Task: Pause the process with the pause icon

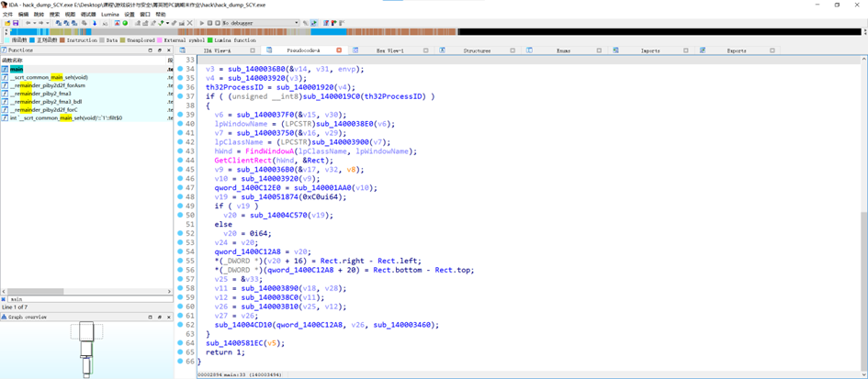Action: click(209, 23)
